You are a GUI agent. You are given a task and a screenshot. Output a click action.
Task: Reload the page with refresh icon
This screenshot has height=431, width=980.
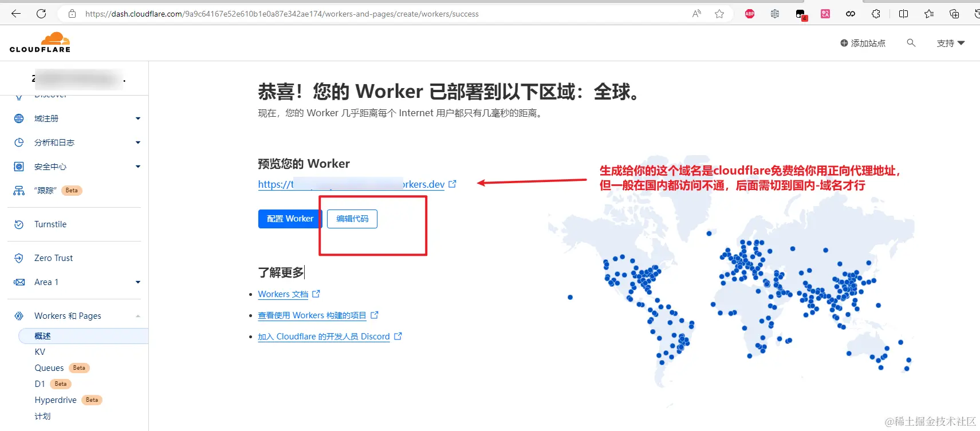pyautogui.click(x=41, y=14)
